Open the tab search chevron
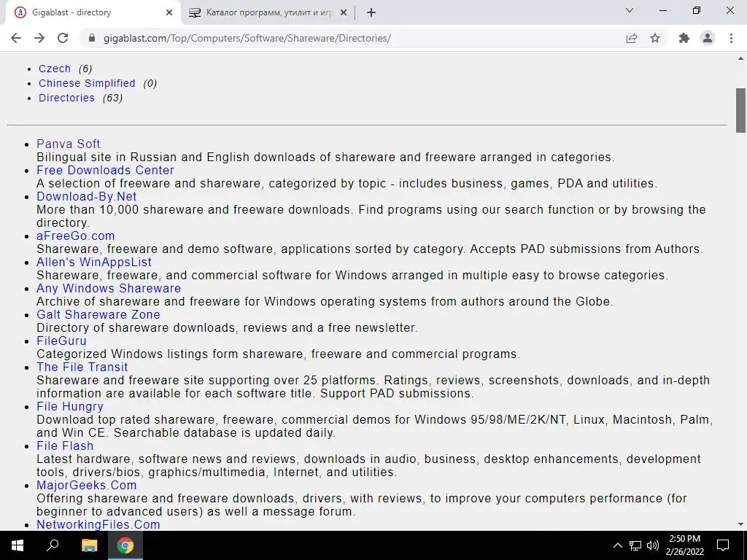The width and height of the screenshot is (747, 560). [630, 10]
